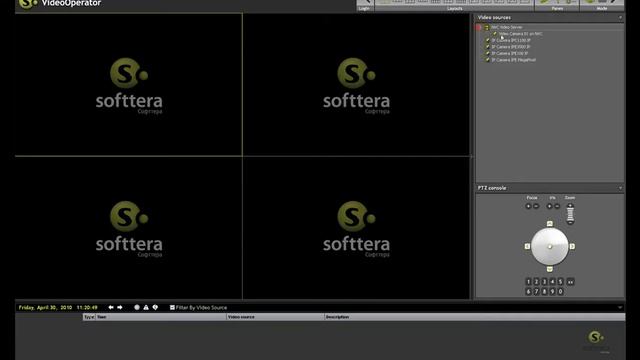
Task: Tilt camera down with PTZ down arrow
Action: click(549, 269)
